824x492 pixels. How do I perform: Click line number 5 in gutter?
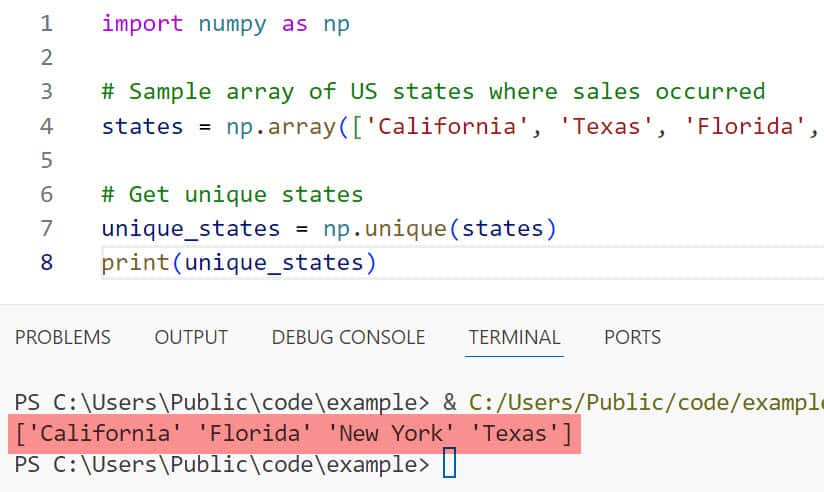point(47,160)
